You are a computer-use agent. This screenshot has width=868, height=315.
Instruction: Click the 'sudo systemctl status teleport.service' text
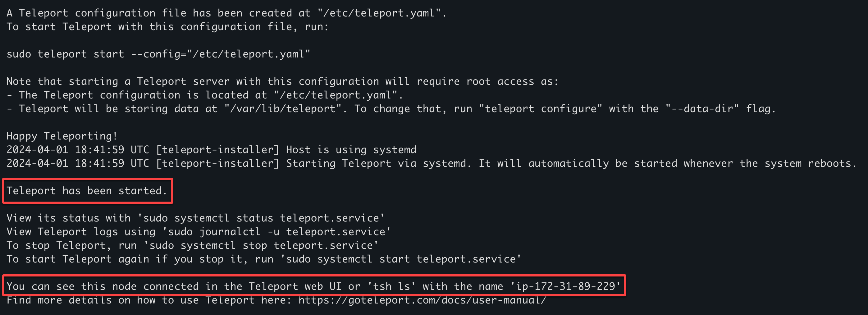(261, 218)
